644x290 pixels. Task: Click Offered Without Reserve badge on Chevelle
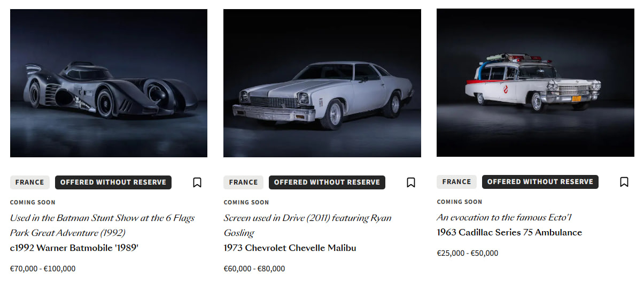coord(327,182)
